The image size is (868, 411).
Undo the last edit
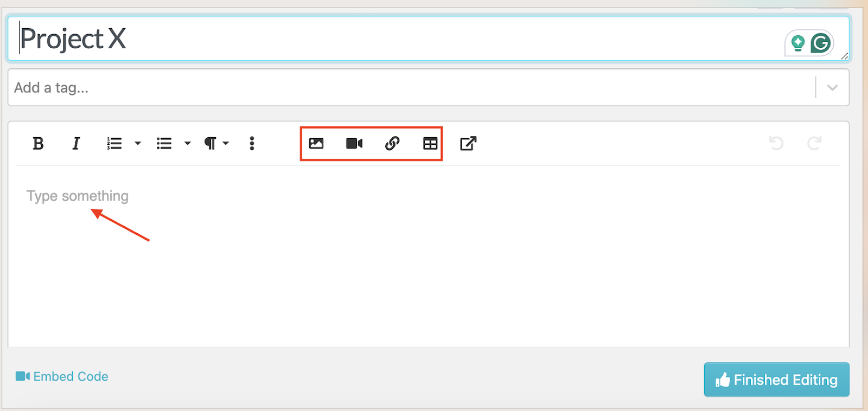776,144
